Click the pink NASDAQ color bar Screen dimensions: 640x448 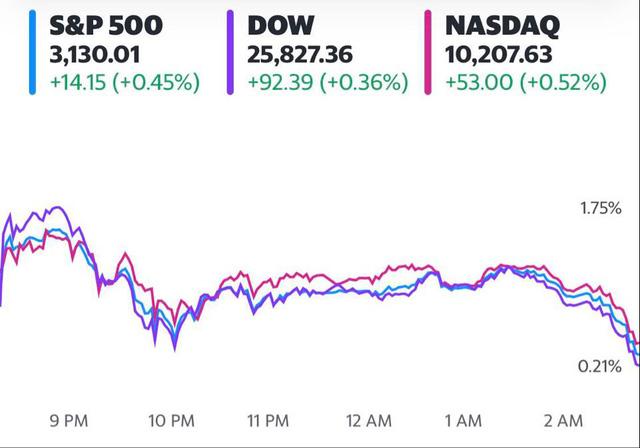point(428,53)
